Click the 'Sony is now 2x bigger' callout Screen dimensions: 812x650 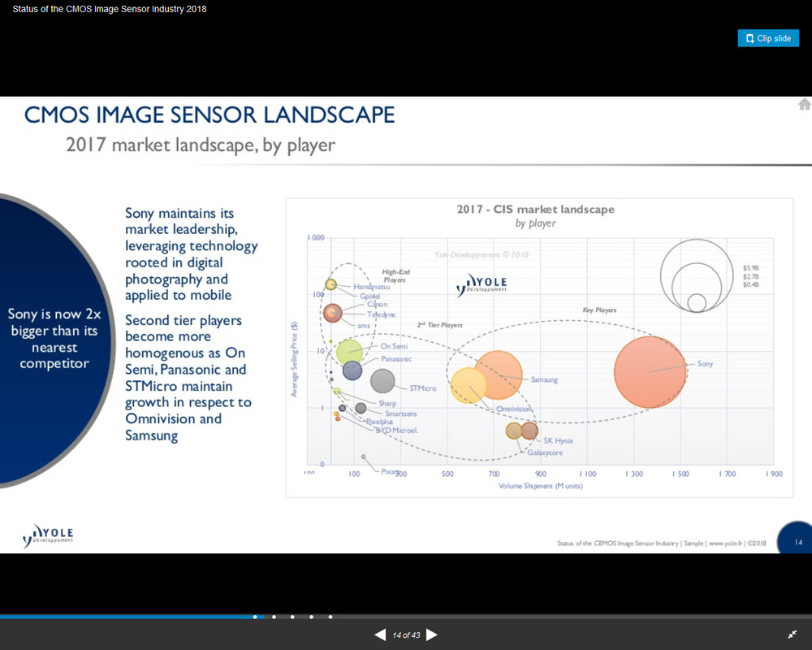click(54, 339)
